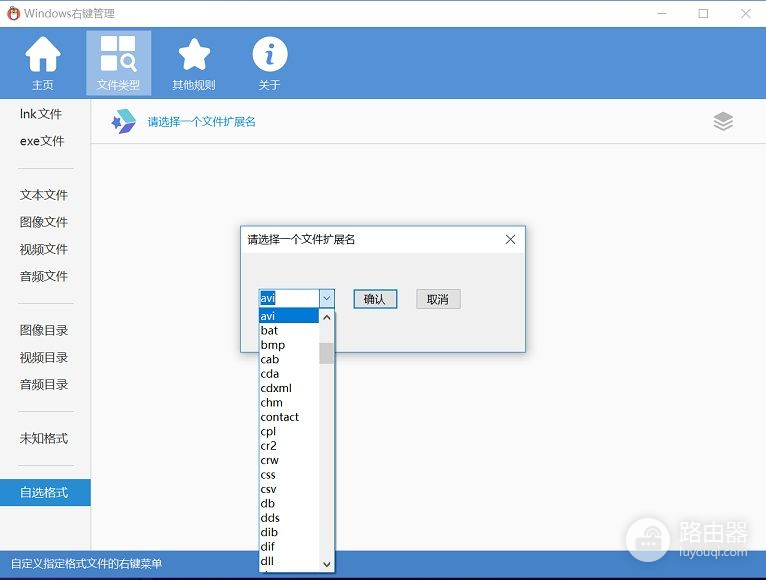
Task: Choose bmp from the dropdown list
Action: [x=273, y=345]
